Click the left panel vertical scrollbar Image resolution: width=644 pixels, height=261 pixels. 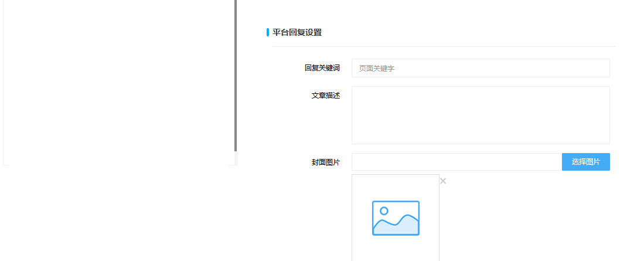pos(236,76)
